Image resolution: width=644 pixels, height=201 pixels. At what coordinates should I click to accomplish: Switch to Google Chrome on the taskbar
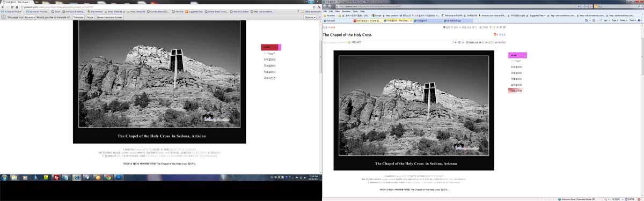click(x=108, y=177)
